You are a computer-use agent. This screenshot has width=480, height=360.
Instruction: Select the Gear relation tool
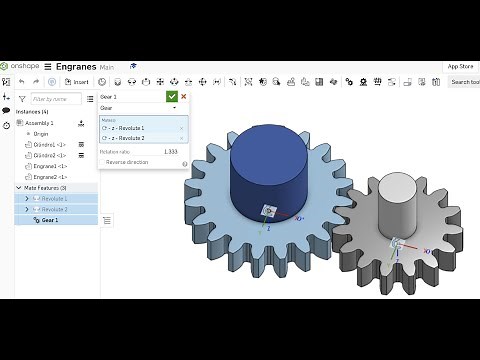point(349,82)
